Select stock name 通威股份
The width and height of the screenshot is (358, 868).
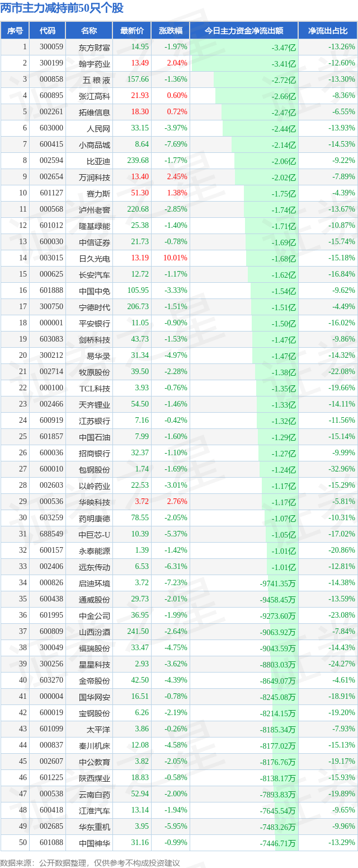[x=95, y=599]
